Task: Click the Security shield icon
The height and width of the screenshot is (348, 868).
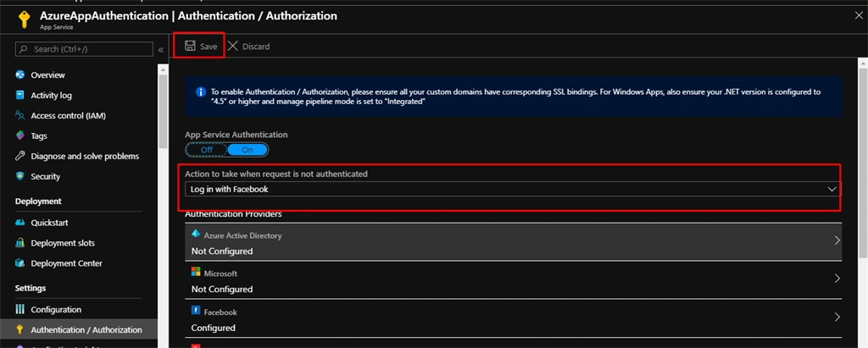Action: [20, 176]
